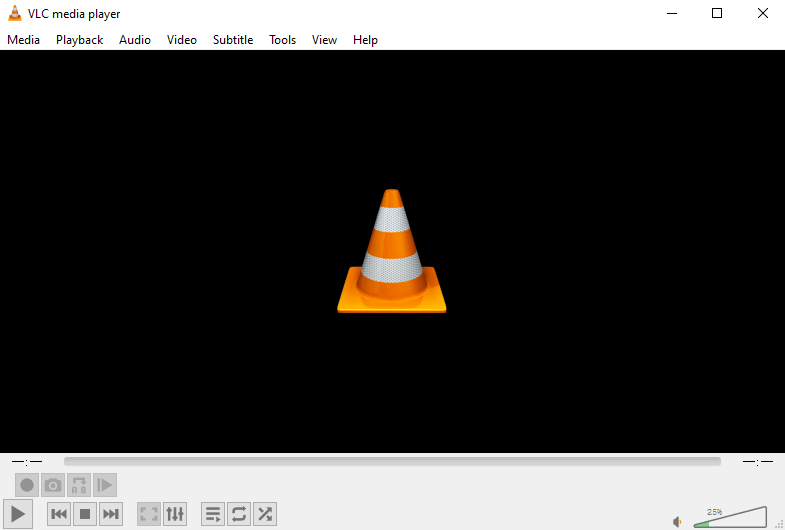Open the Subtitle menu
The height and width of the screenshot is (530, 785).
point(233,40)
